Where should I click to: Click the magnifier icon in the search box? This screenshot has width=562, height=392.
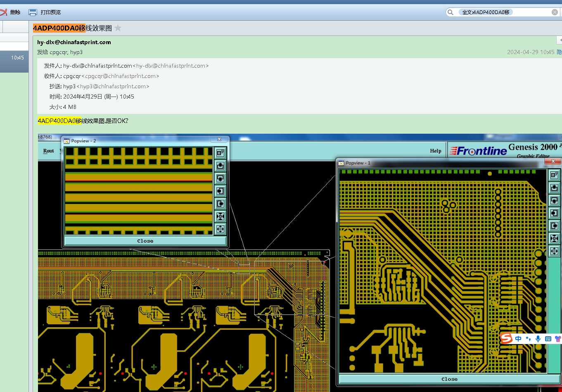451,12
